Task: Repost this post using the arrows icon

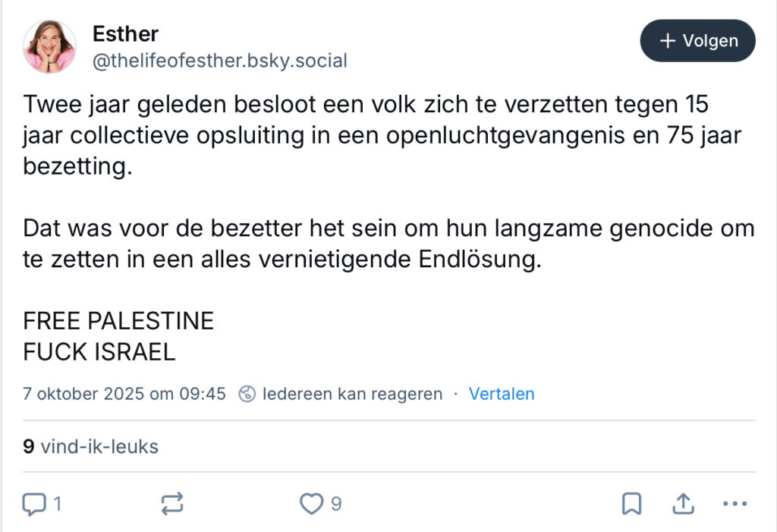Action: 171,503
